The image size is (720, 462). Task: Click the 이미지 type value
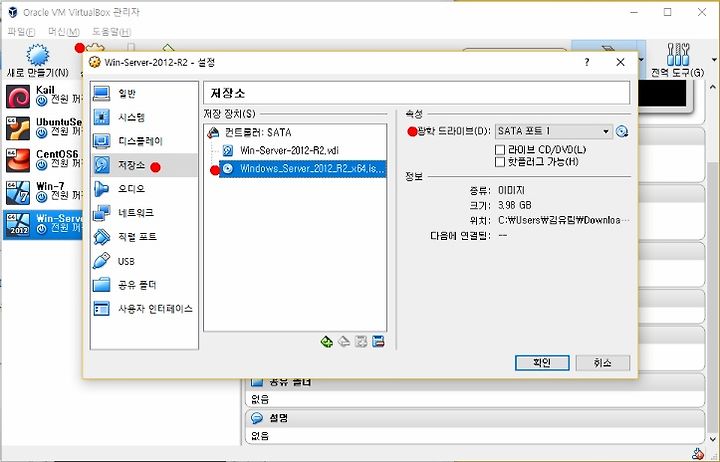511,190
